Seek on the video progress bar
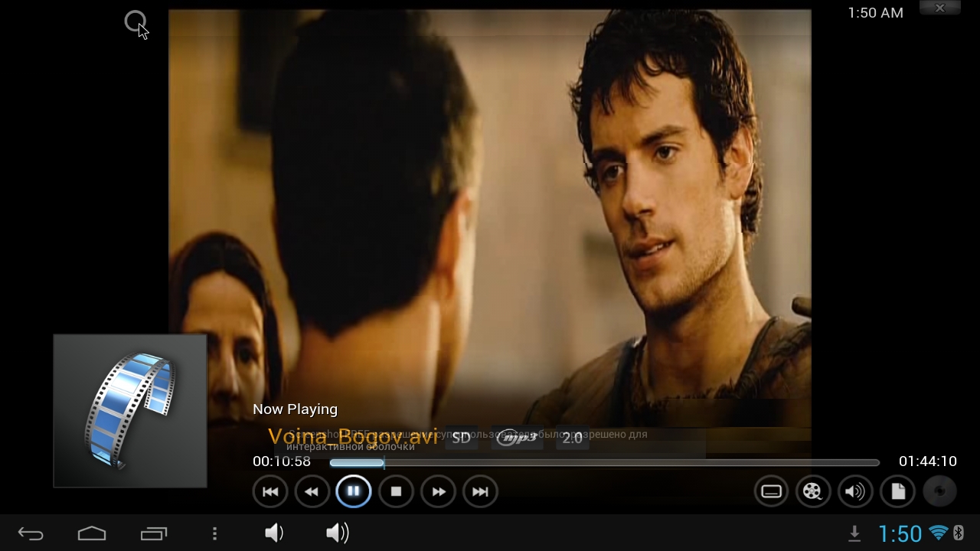Image resolution: width=980 pixels, height=551 pixels. pyautogui.click(x=604, y=462)
